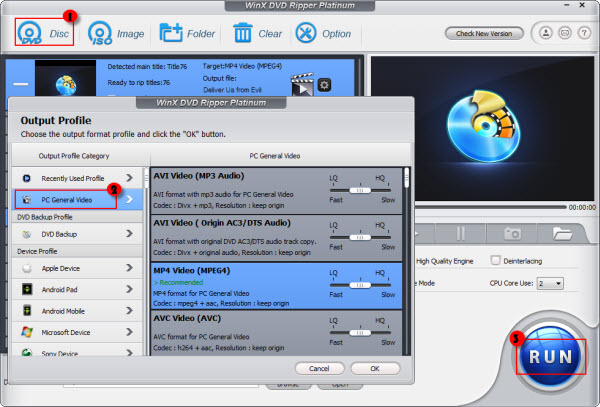Load an ISO Image file
This screenshot has width=600, height=407.
pyautogui.click(x=116, y=33)
